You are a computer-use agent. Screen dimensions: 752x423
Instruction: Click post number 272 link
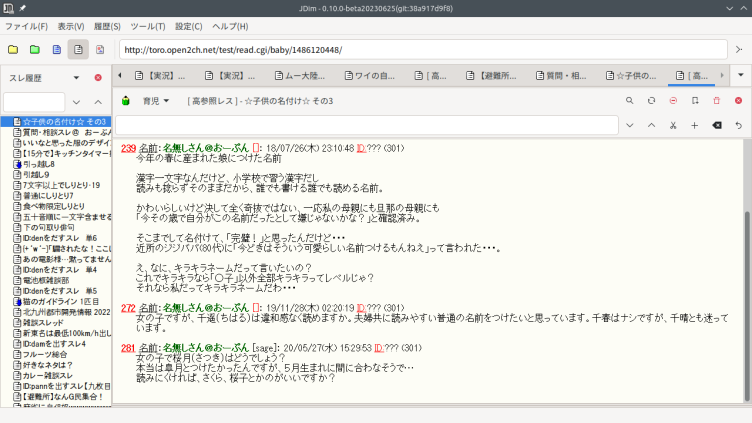click(128, 310)
